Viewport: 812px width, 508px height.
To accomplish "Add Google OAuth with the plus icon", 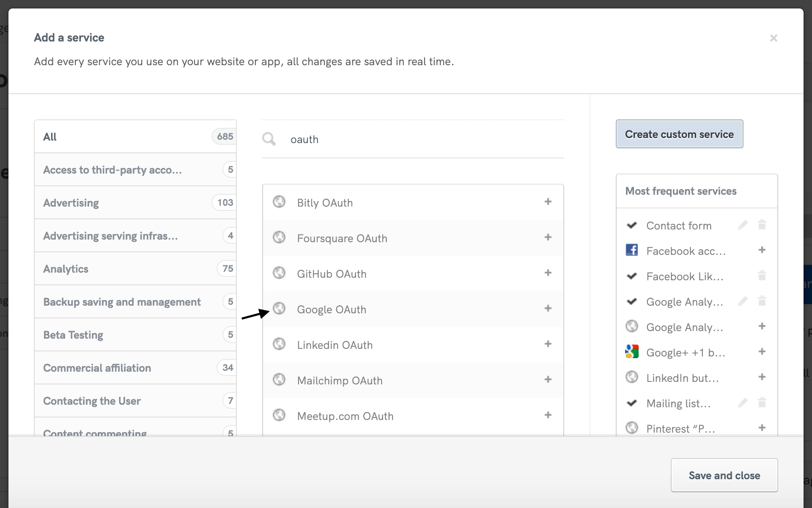I will (x=548, y=309).
